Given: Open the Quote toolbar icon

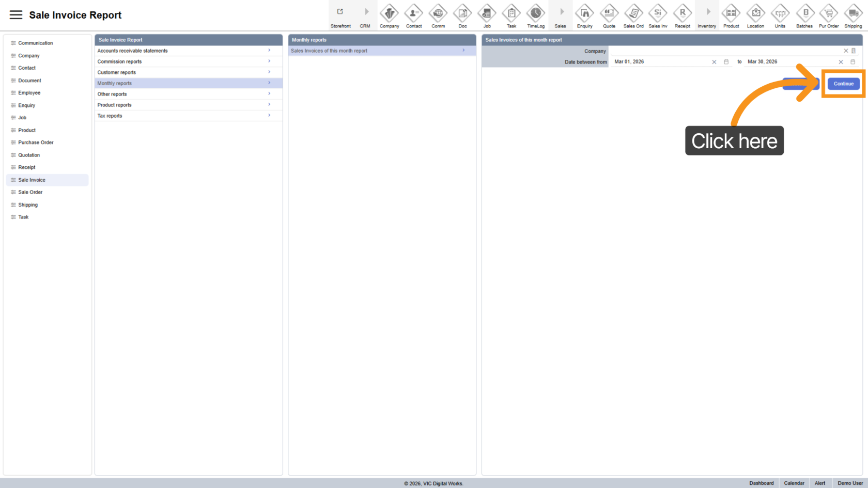Looking at the screenshot, I should click(609, 14).
